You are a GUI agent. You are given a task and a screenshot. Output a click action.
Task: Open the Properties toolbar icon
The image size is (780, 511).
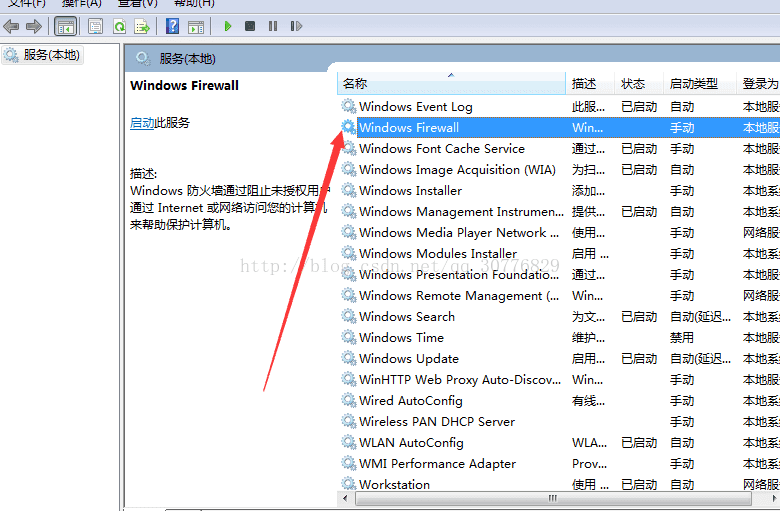point(95,26)
